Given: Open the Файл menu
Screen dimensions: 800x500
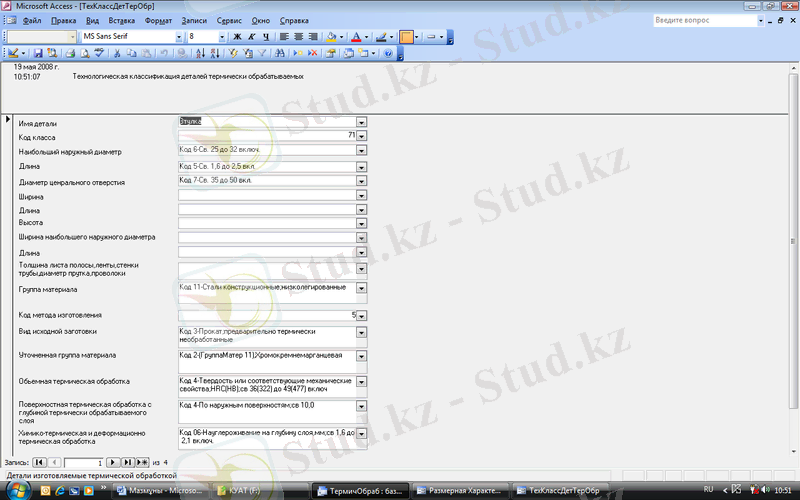Looking at the screenshot, I should pyautogui.click(x=32, y=21).
